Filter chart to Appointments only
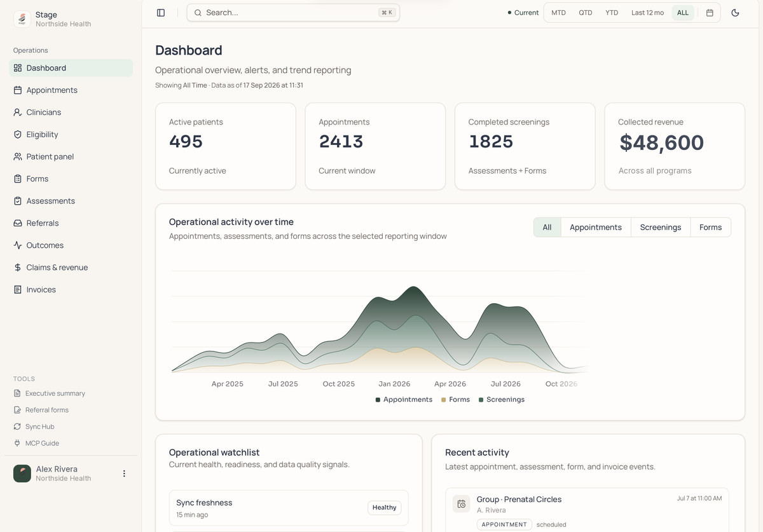763x532 pixels. pyautogui.click(x=596, y=228)
